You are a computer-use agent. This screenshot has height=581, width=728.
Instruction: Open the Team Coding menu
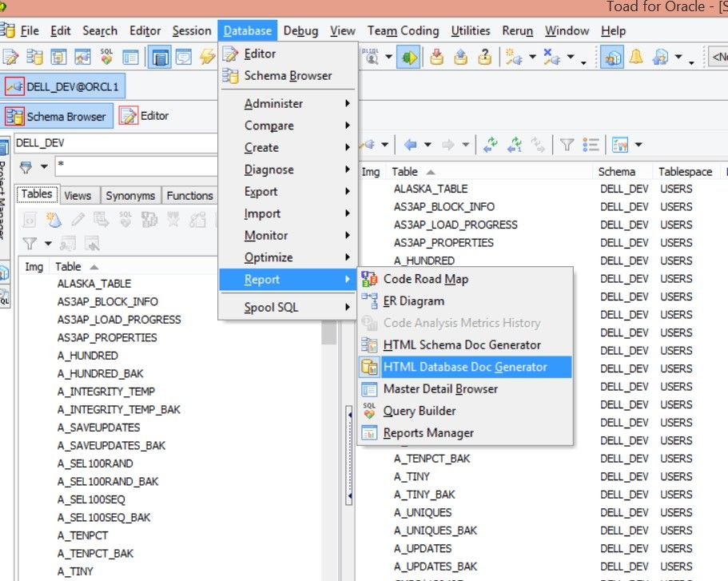click(x=403, y=30)
